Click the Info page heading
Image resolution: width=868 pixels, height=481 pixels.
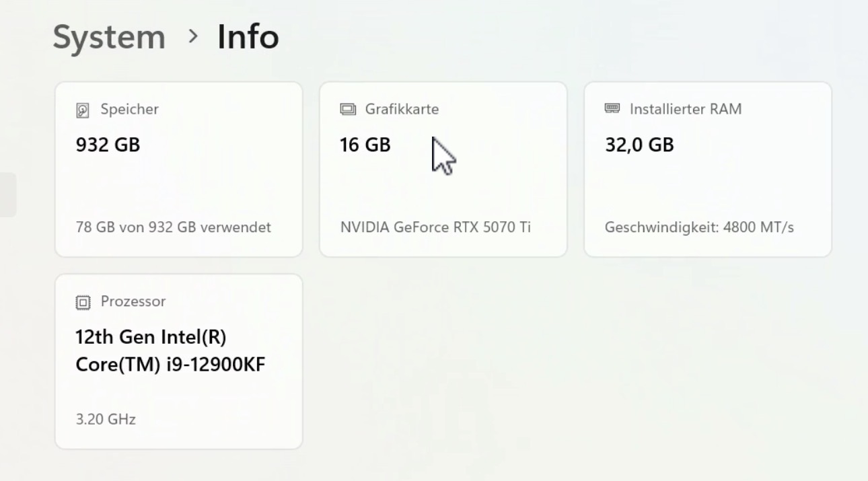248,37
